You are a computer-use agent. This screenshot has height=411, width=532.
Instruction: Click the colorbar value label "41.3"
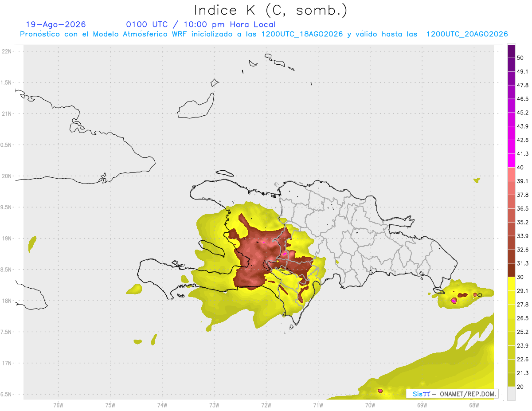(x=523, y=154)
